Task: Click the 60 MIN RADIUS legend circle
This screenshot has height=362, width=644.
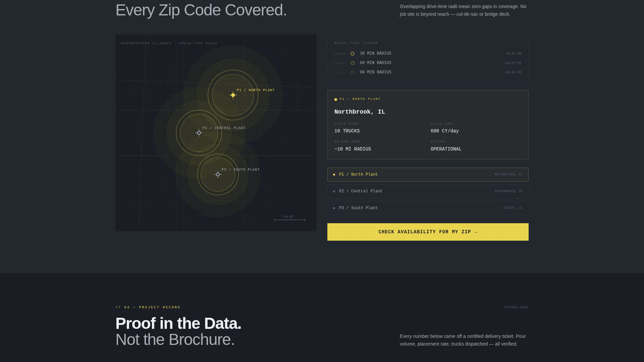Action: click(352, 63)
